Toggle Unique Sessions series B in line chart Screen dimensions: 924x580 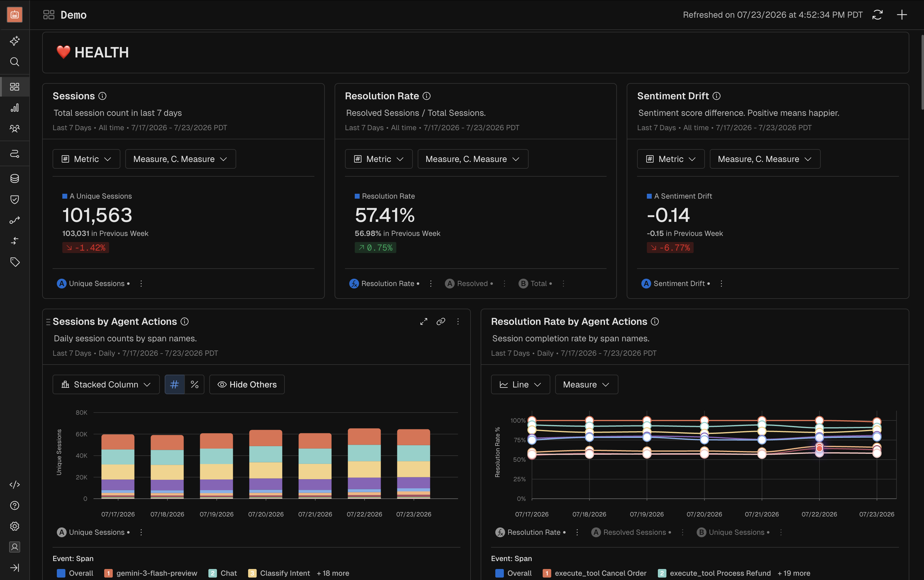tap(733, 532)
